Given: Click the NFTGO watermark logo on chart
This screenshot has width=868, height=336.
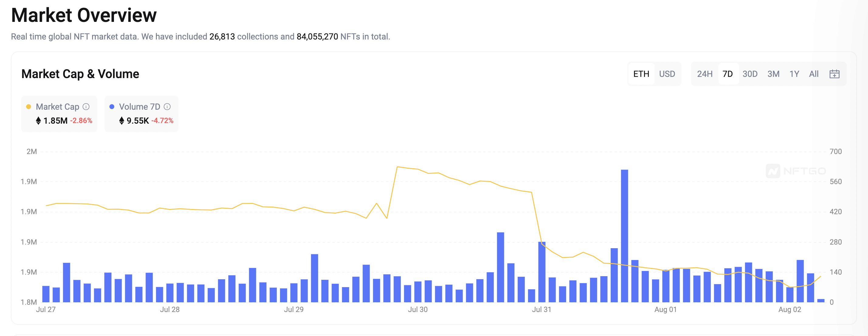Looking at the screenshot, I should pyautogui.click(x=796, y=171).
